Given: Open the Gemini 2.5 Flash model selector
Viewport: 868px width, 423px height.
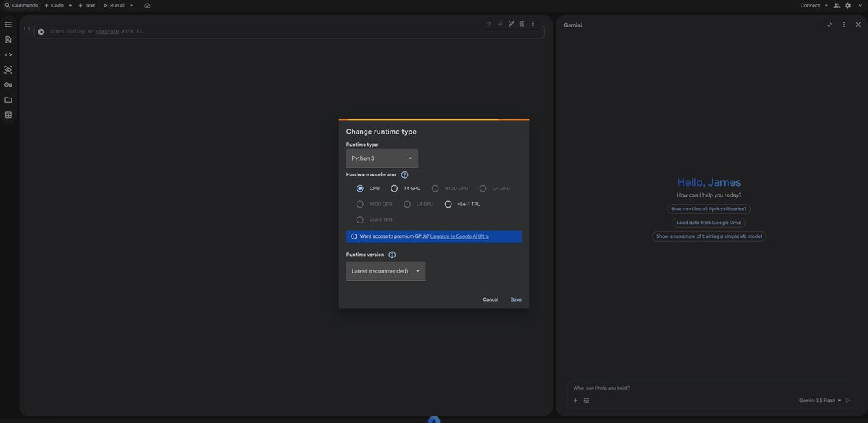Looking at the screenshot, I should click(x=820, y=401).
